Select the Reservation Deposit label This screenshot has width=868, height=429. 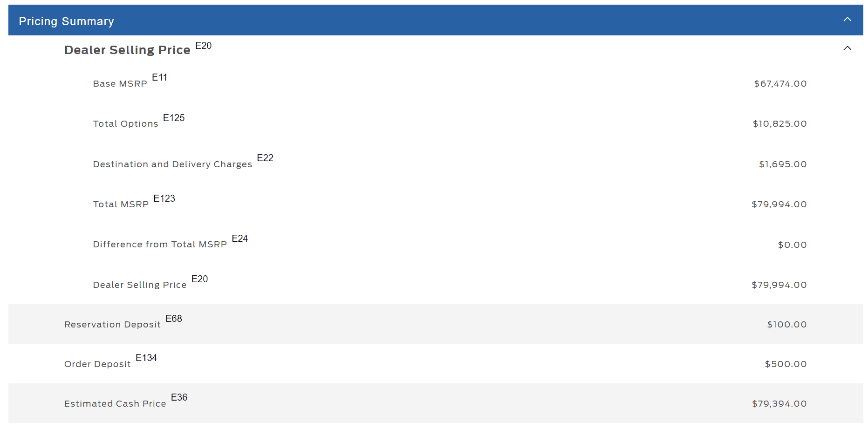coord(112,325)
